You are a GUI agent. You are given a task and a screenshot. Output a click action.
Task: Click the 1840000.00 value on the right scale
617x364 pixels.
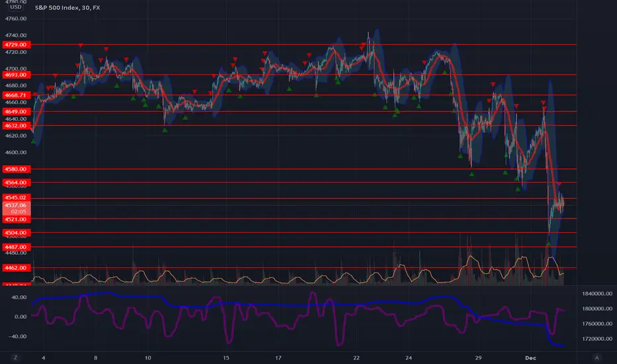(x=597, y=294)
